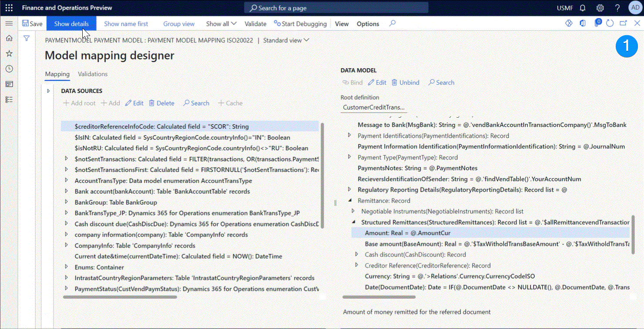Open the Microsoft Dynamics home page icon
This screenshot has height=329, width=644.
(x=9, y=38)
